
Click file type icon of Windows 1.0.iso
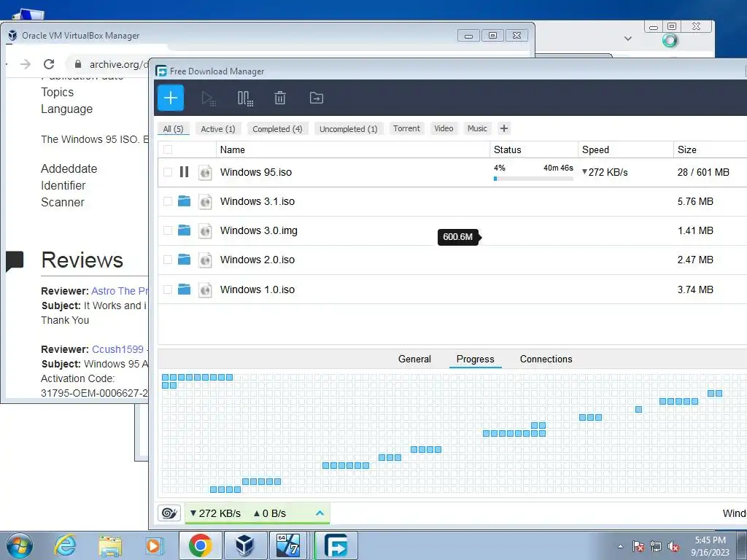205,289
